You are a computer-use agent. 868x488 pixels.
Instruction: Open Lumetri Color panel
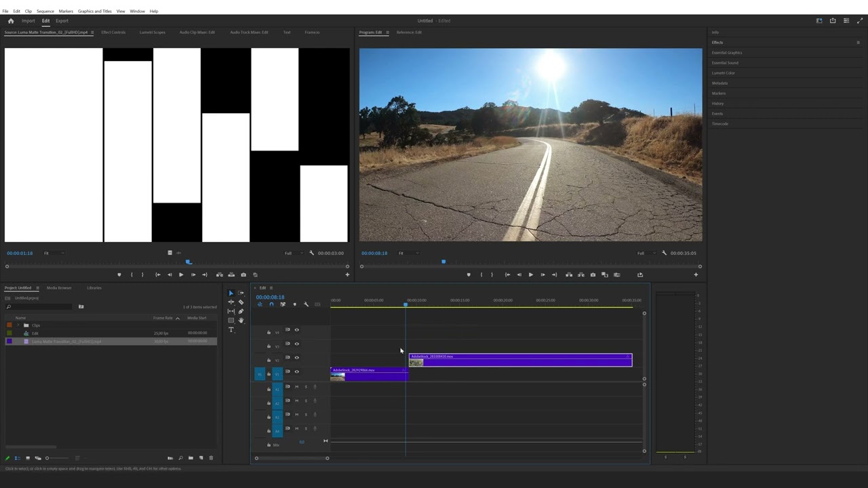tap(724, 73)
